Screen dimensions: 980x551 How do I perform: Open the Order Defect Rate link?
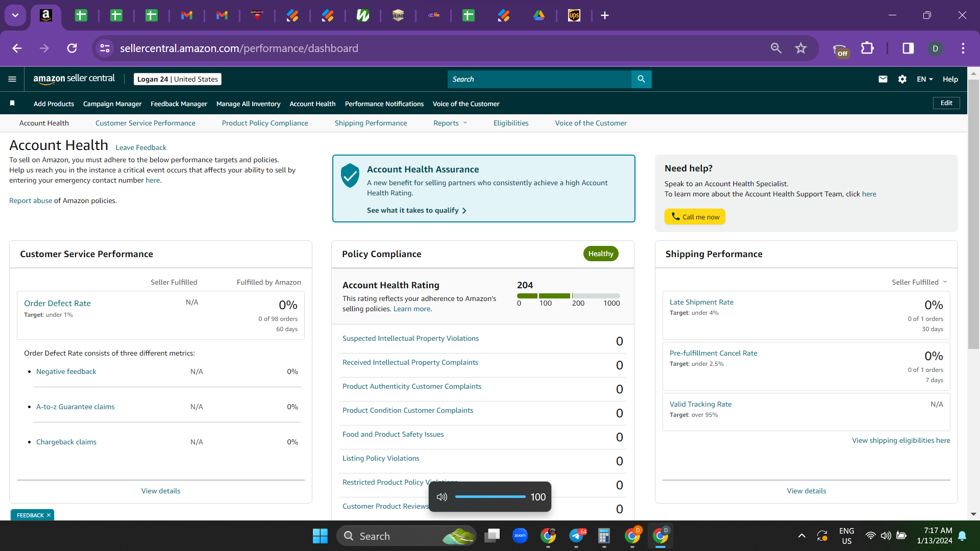[x=57, y=303]
